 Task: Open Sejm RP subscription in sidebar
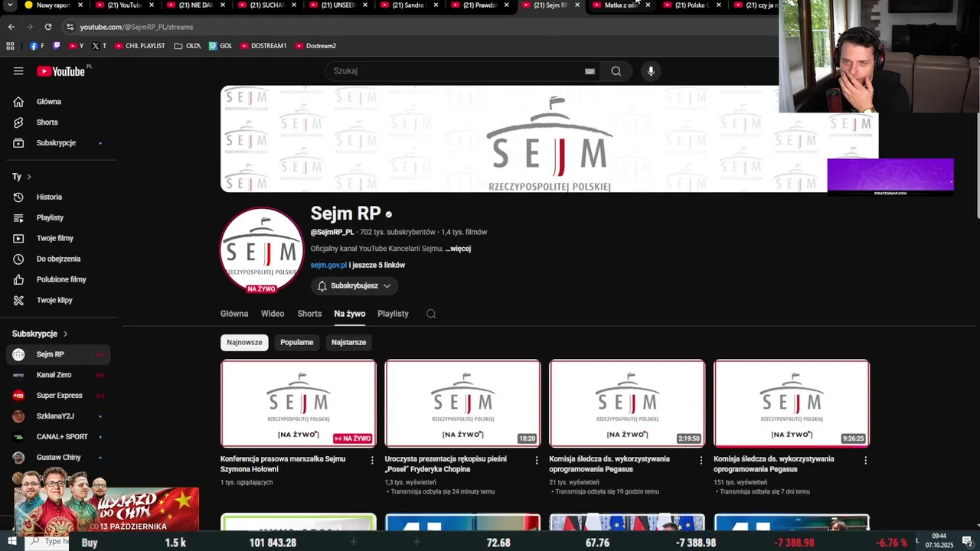click(58, 354)
